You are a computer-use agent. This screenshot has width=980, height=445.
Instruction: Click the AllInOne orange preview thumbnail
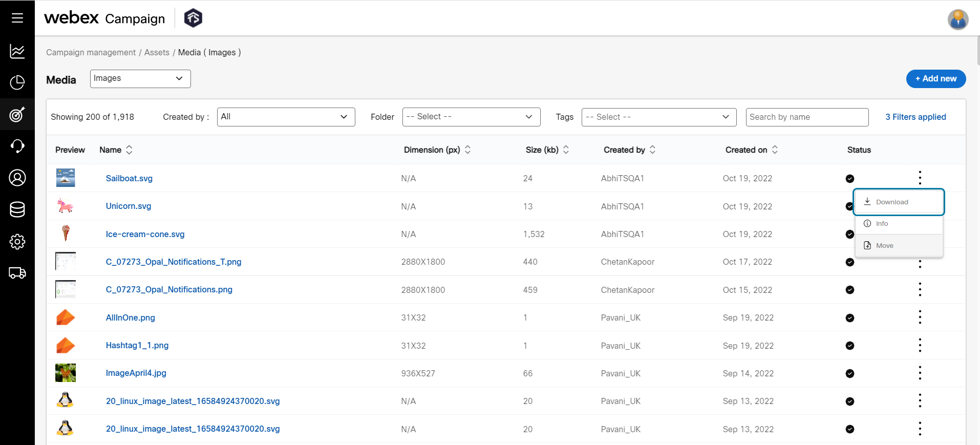point(66,317)
